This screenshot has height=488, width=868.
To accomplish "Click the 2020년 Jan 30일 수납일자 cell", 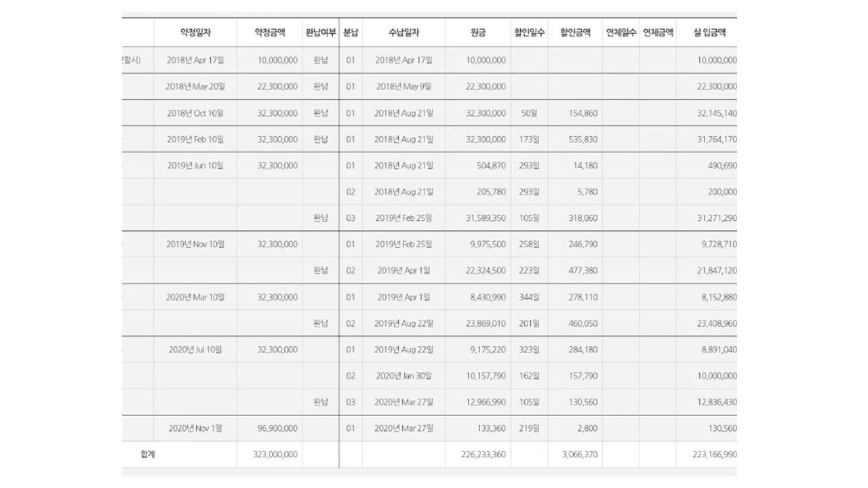I will tap(403, 375).
